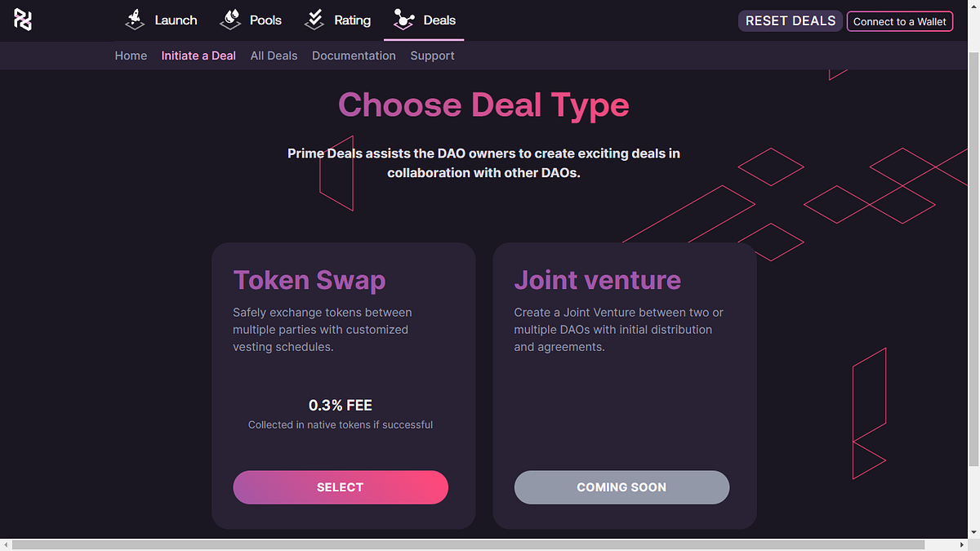This screenshot has width=980, height=551.
Task: Select Initiate a Deal in sub-navigation
Action: coord(198,56)
